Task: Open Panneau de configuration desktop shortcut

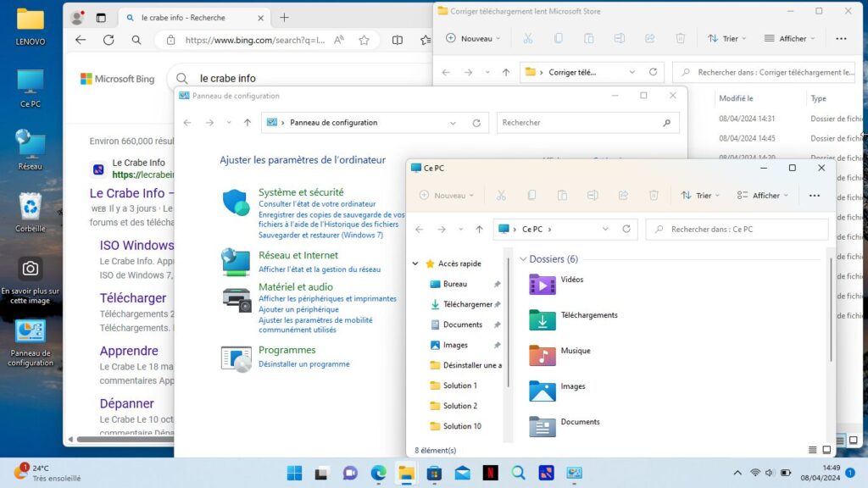Action: pos(31,344)
